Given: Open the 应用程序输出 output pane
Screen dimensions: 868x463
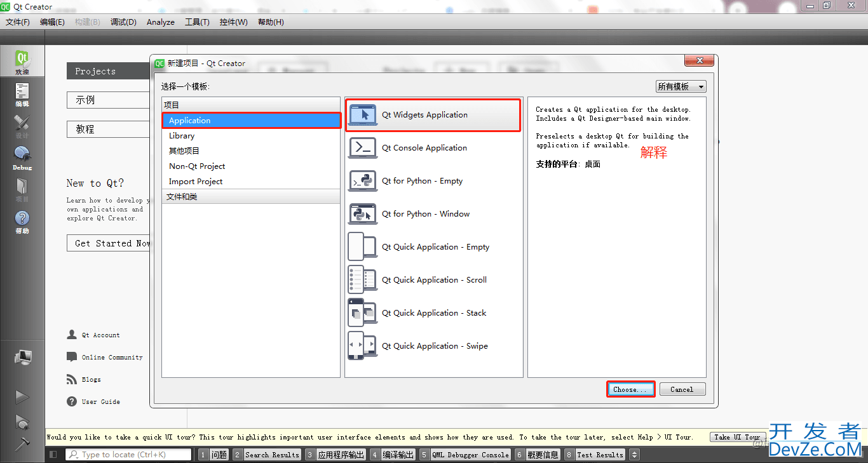Looking at the screenshot, I should [x=335, y=455].
